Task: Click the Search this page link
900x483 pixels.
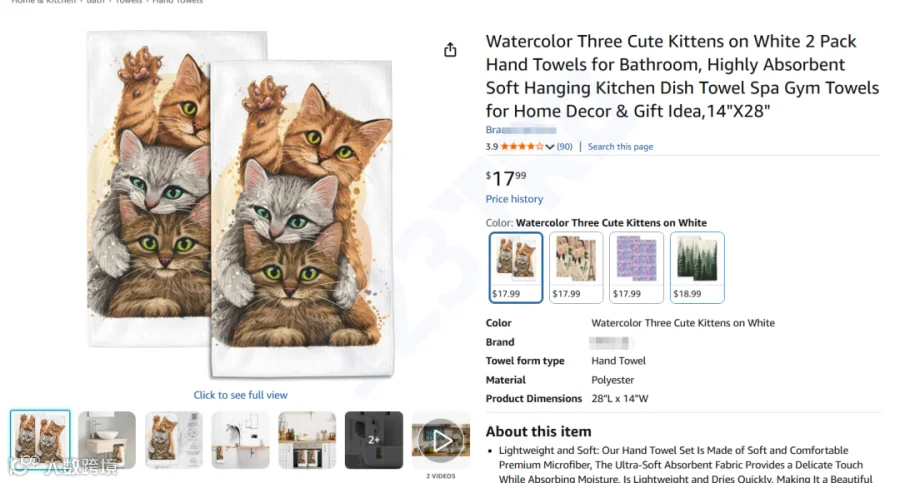Action: [620, 146]
